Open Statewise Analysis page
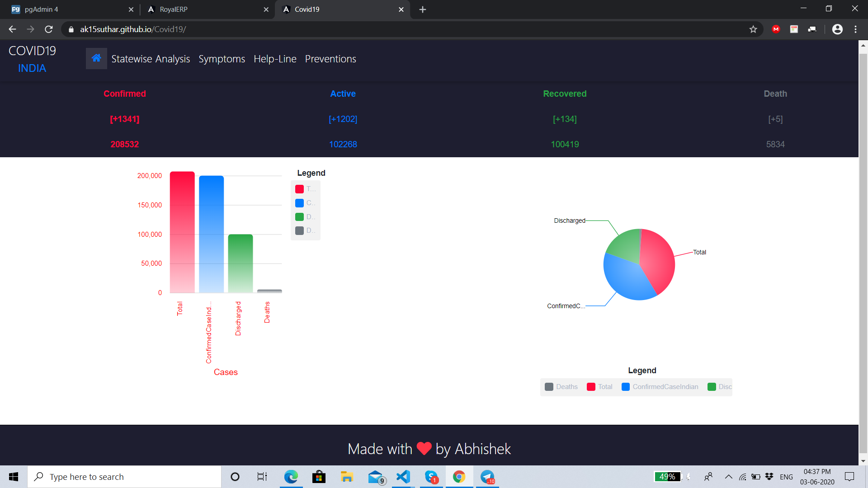 [151, 59]
